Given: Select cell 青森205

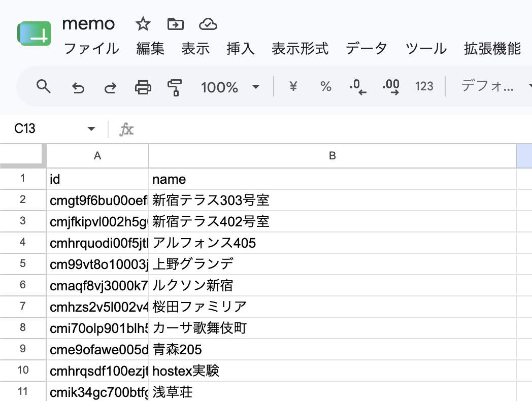Looking at the screenshot, I should 332,349.
